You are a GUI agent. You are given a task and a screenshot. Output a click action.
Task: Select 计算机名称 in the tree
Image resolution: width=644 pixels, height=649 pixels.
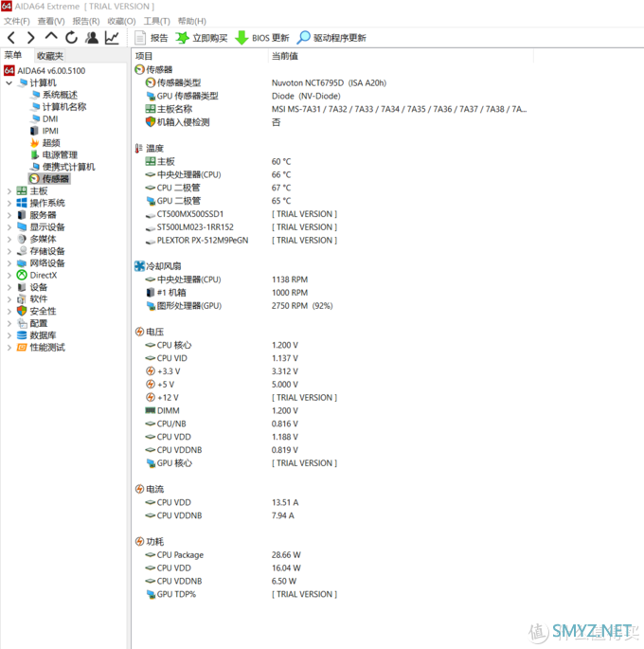59,107
